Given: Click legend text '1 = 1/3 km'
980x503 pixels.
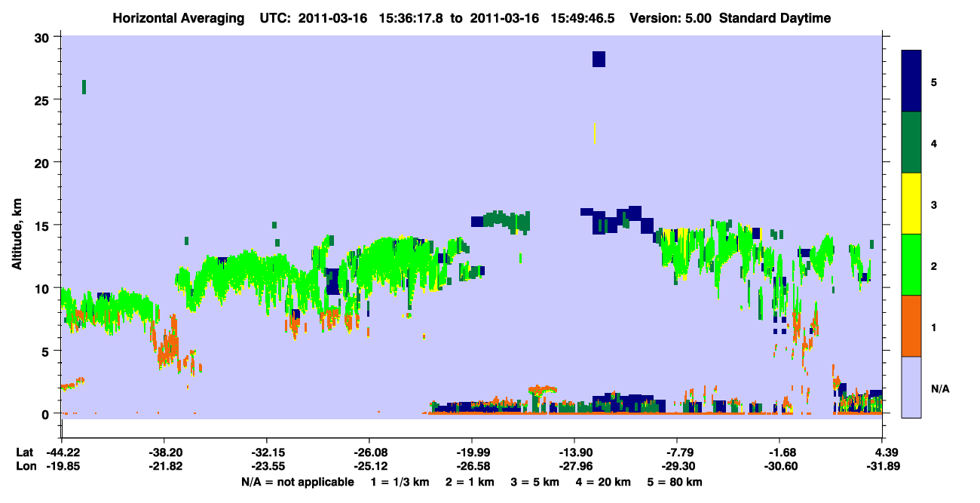Looking at the screenshot, I should (x=400, y=482).
